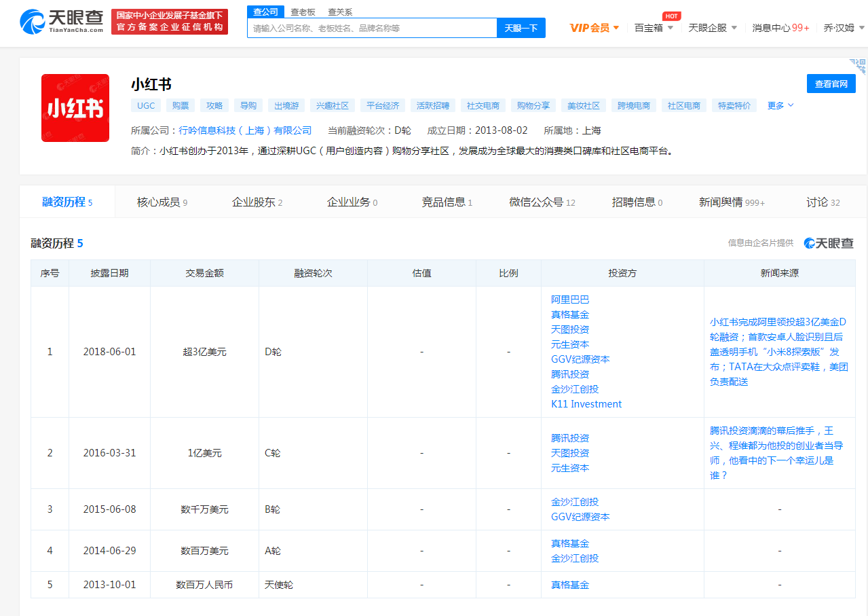Choose the 兴趣社区 tag
The height and width of the screenshot is (616, 868).
[333, 105]
